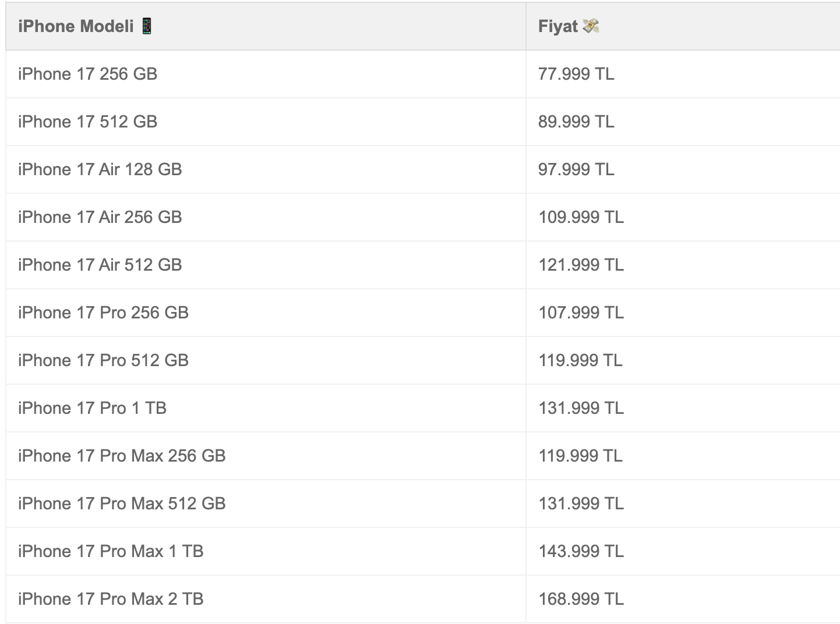Screen dimensions: 840x624
Task: Click the iPhone 17 256 GB cell
Action: [87, 74]
